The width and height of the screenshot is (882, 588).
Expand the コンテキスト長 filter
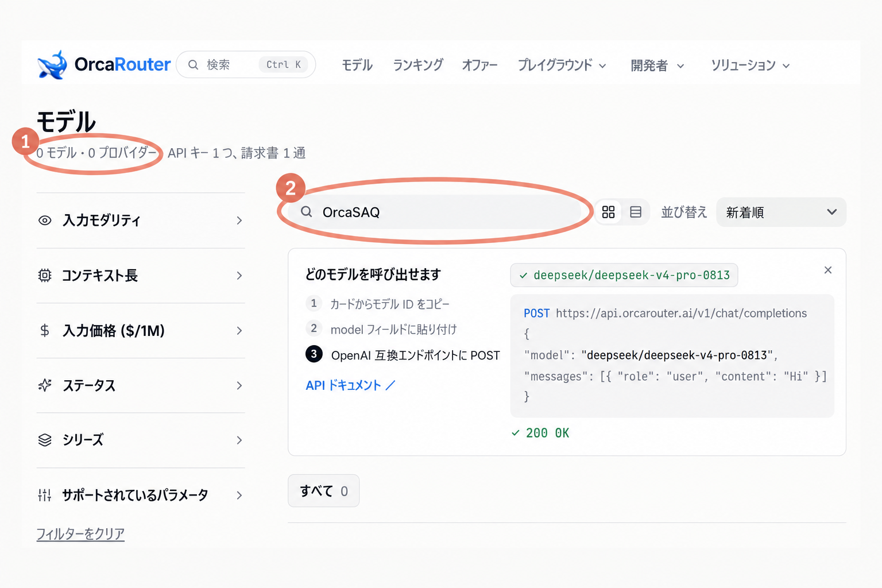[141, 276]
